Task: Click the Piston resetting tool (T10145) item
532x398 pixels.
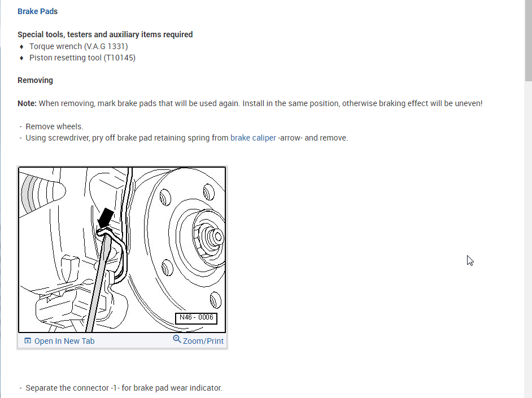Action: coord(82,58)
